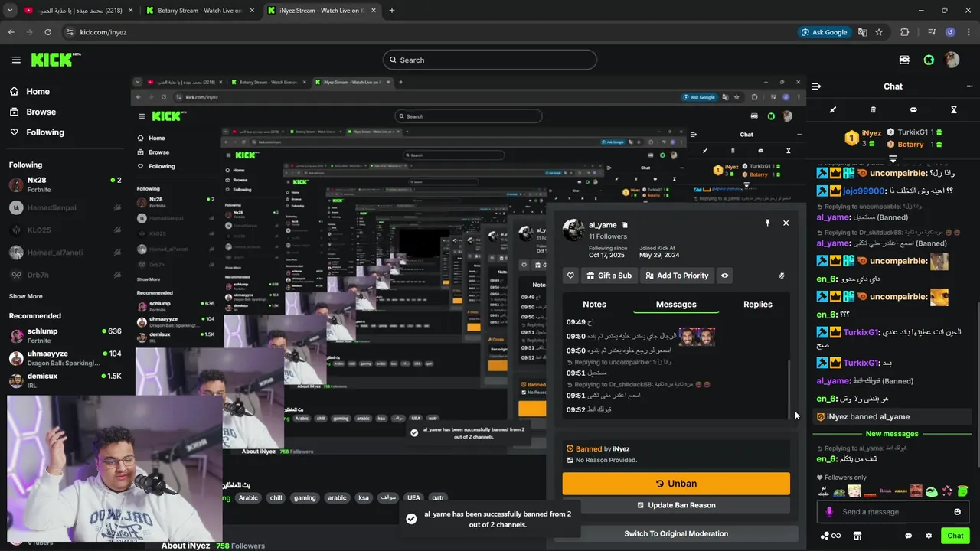Click Switch To Original Moderation
The width and height of the screenshot is (980, 551).
tap(676, 533)
